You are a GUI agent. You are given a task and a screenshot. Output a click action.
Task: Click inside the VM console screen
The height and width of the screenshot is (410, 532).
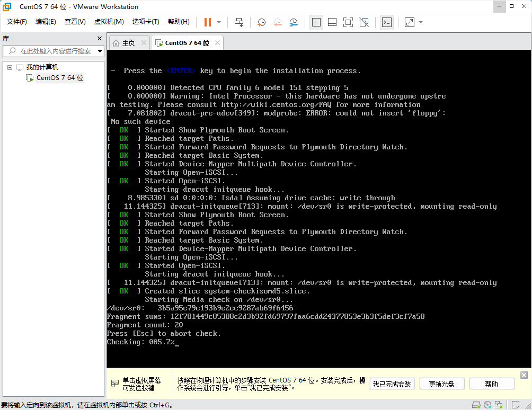318,209
